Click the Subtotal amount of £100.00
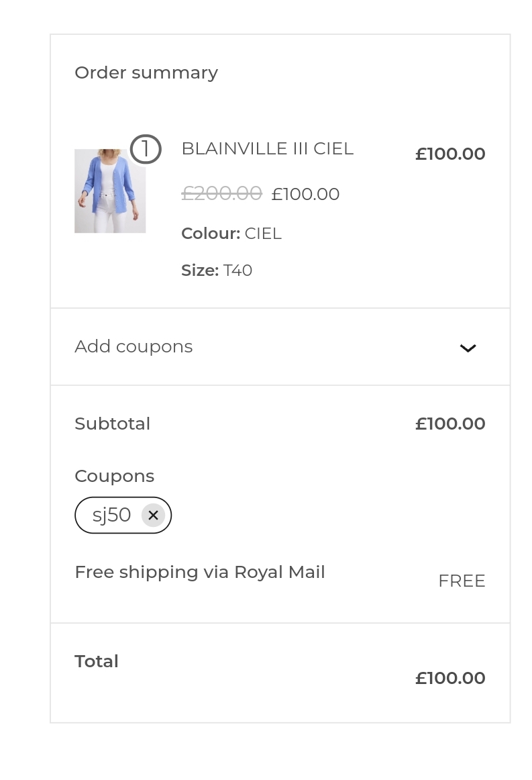Image resolution: width=532 pixels, height=780 pixels. (450, 424)
